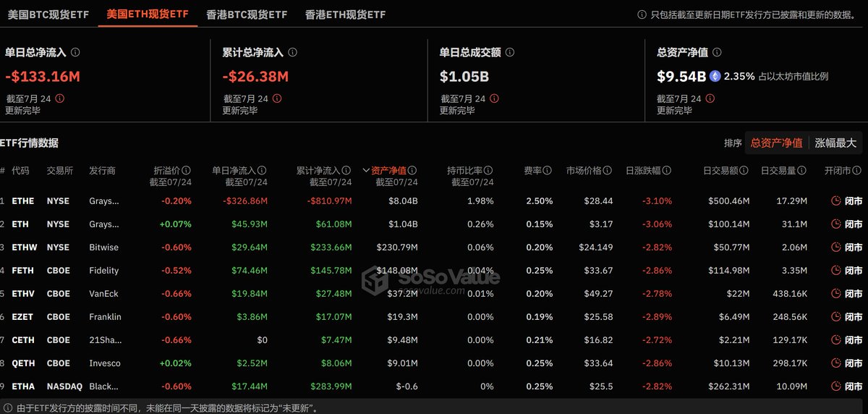Click info icon in 费率 column header

point(548,171)
